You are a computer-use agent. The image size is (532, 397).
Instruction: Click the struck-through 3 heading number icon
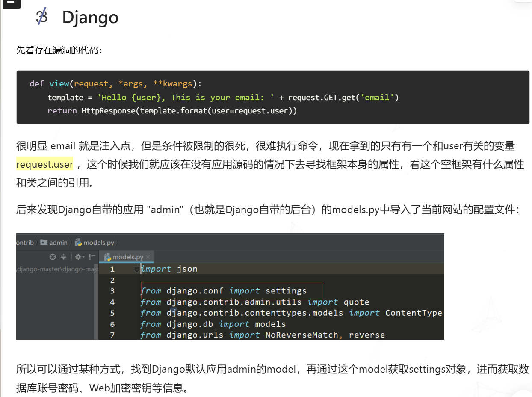pos(41,17)
